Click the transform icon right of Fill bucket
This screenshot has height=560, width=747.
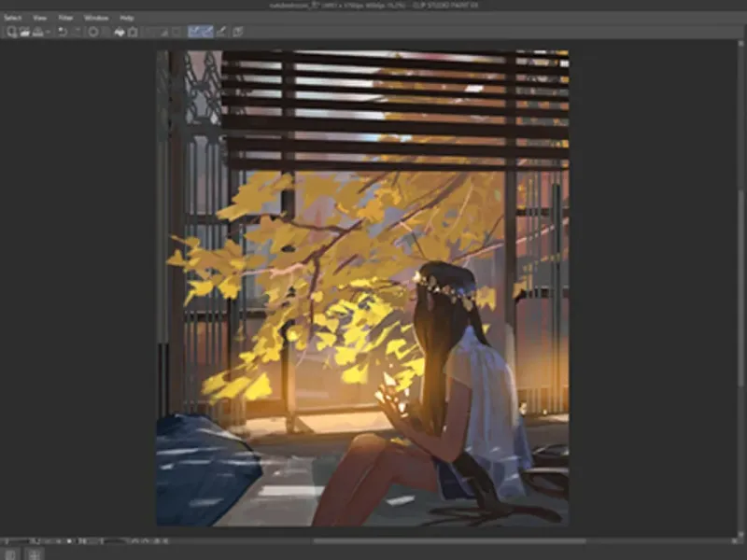tap(133, 32)
